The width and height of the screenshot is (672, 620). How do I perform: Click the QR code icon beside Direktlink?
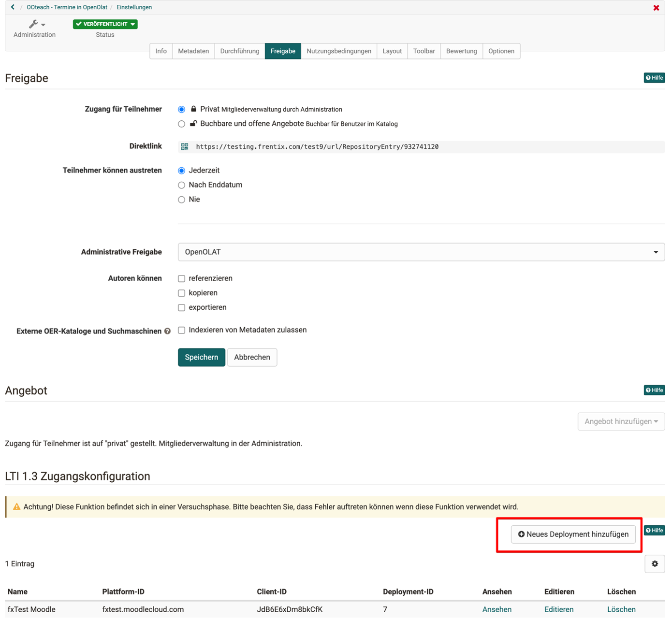pyautogui.click(x=185, y=146)
